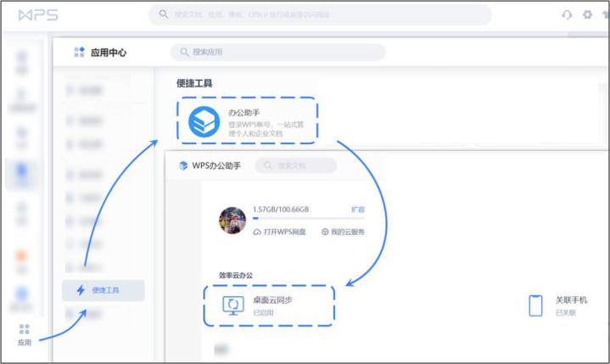Image resolution: width=610 pixels, height=364 pixels.
Task: Click the 效率云办公 heading
Action: [236, 275]
